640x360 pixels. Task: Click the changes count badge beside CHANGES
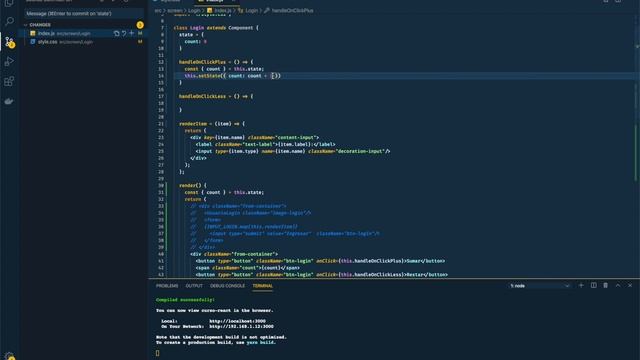140,25
